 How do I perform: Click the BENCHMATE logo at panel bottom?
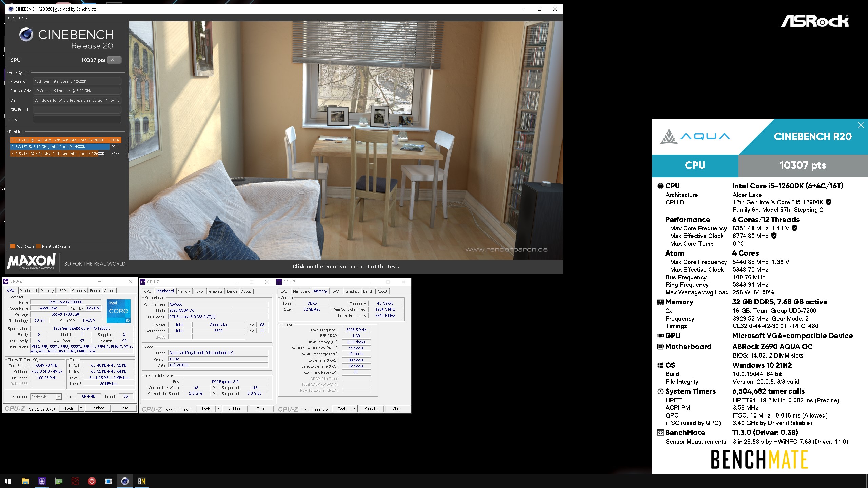(759, 459)
